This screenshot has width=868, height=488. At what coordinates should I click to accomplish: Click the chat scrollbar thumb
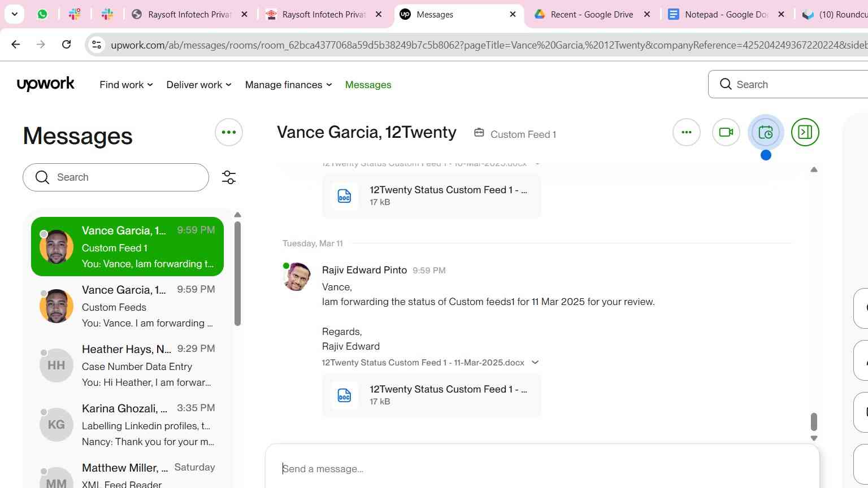pos(814,421)
